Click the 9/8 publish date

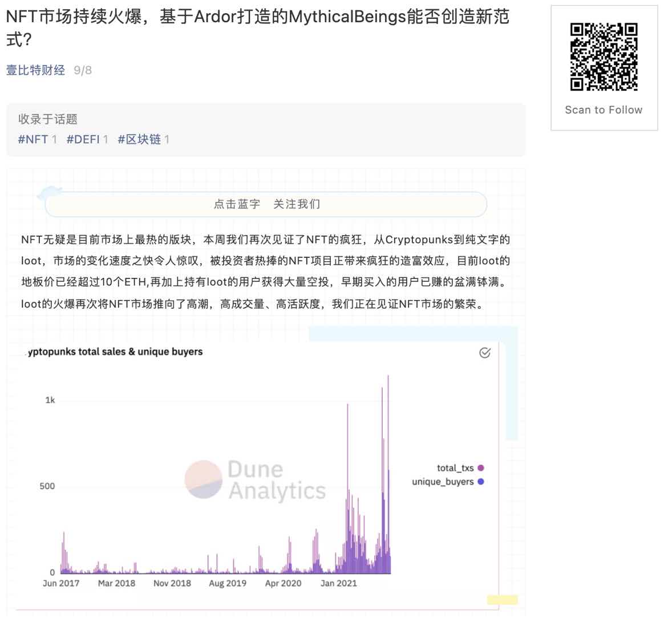click(x=83, y=70)
